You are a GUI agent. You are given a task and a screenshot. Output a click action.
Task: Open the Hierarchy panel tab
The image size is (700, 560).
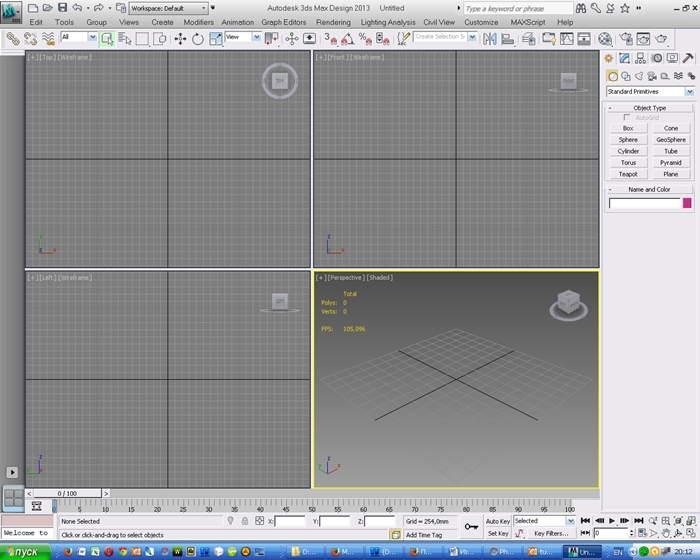pyautogui.click(x=640, y=58)
